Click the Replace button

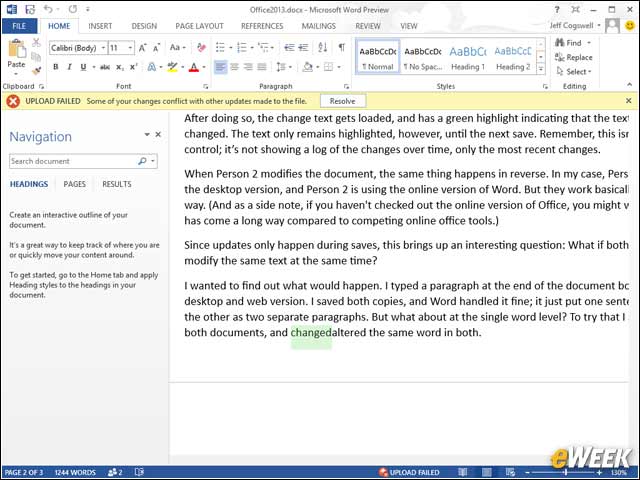point(573,58)
